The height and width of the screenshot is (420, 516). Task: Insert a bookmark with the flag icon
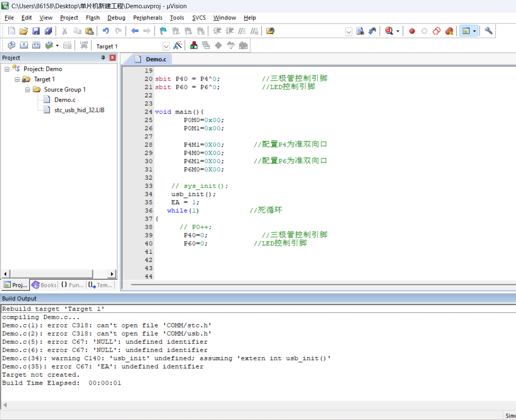coord(163,31)
